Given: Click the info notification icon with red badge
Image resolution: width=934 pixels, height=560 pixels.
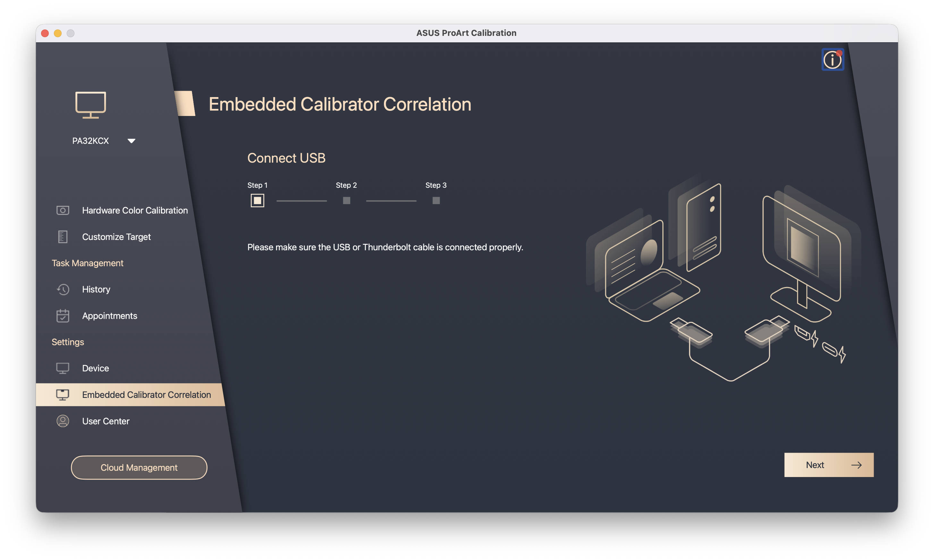Looking at the screenshot, I should (x=832, y=60).
